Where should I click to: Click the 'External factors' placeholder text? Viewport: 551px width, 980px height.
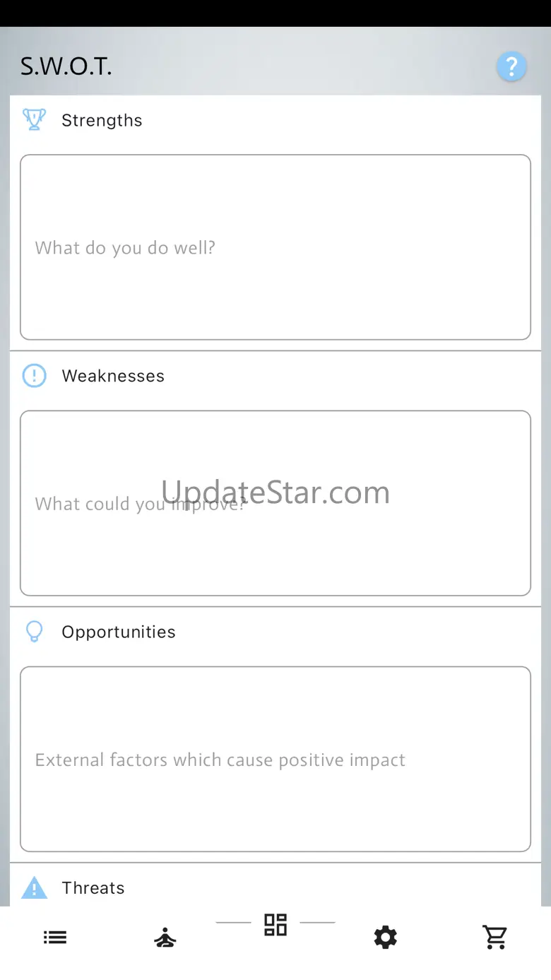point(220,760)
